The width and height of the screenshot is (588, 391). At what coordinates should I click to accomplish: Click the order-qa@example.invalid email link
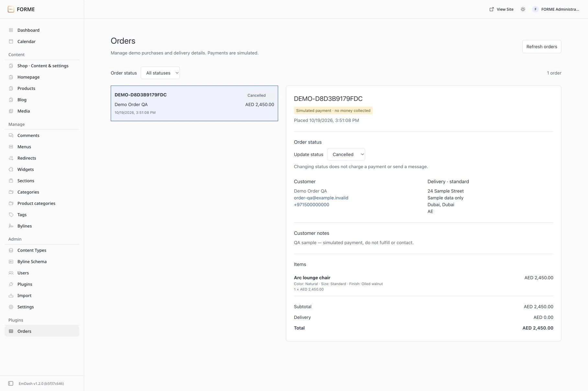point(321,198)
